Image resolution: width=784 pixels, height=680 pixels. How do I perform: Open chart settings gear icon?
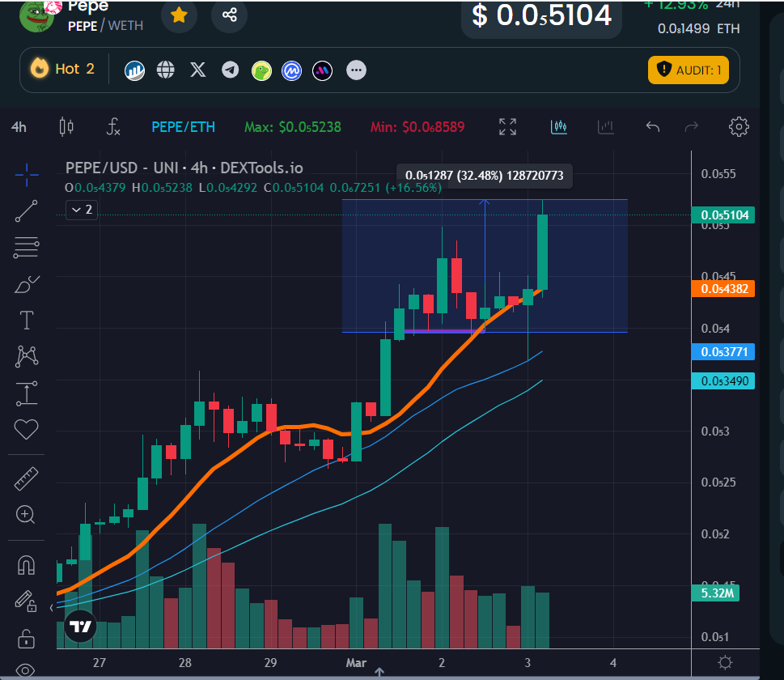pyautogui.click(x=739, y=127)
